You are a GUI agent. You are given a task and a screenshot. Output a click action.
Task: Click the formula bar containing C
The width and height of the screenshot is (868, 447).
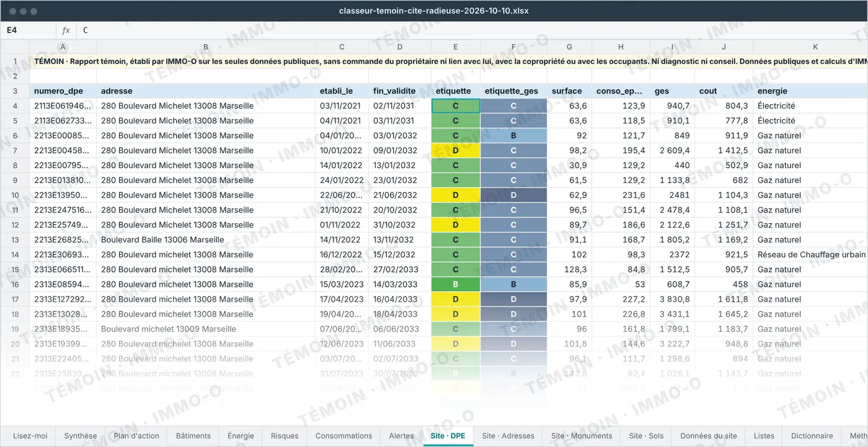point(471,30)
